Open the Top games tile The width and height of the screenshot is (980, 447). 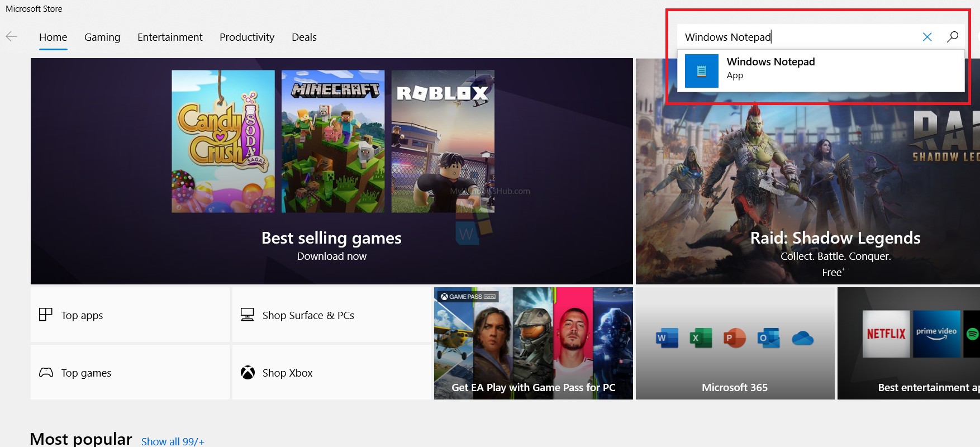130,373
